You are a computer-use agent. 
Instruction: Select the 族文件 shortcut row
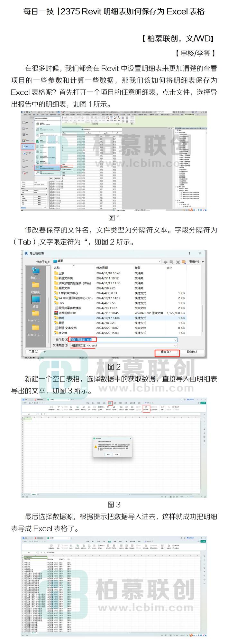point(120,333)
